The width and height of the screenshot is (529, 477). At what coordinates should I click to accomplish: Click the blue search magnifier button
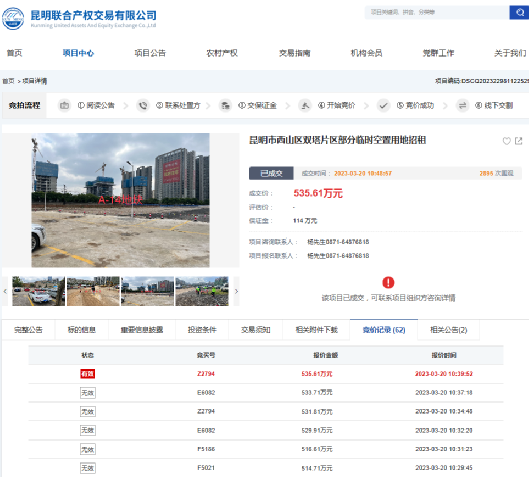click(519, 12)
